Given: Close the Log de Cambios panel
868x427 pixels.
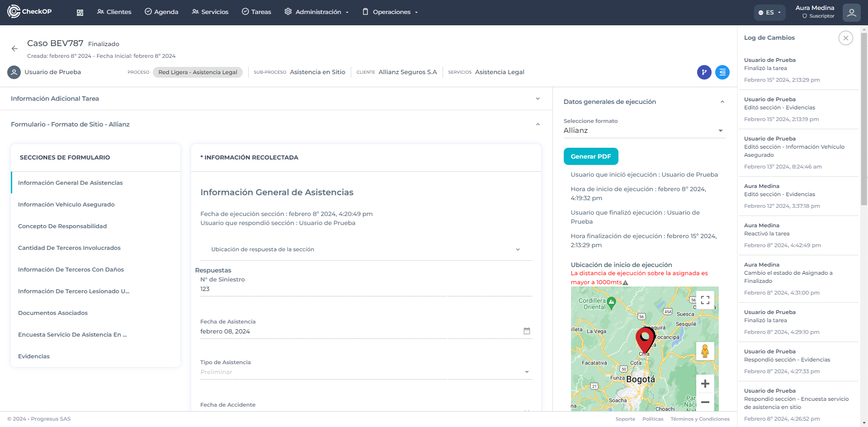Looking at the screenshot, I should 845,38.
